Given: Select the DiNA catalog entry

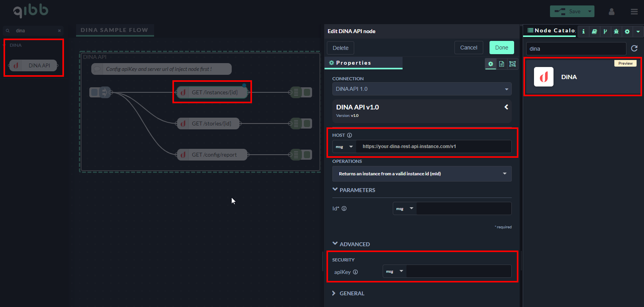Looking at the screenshot, I should 582,77.
